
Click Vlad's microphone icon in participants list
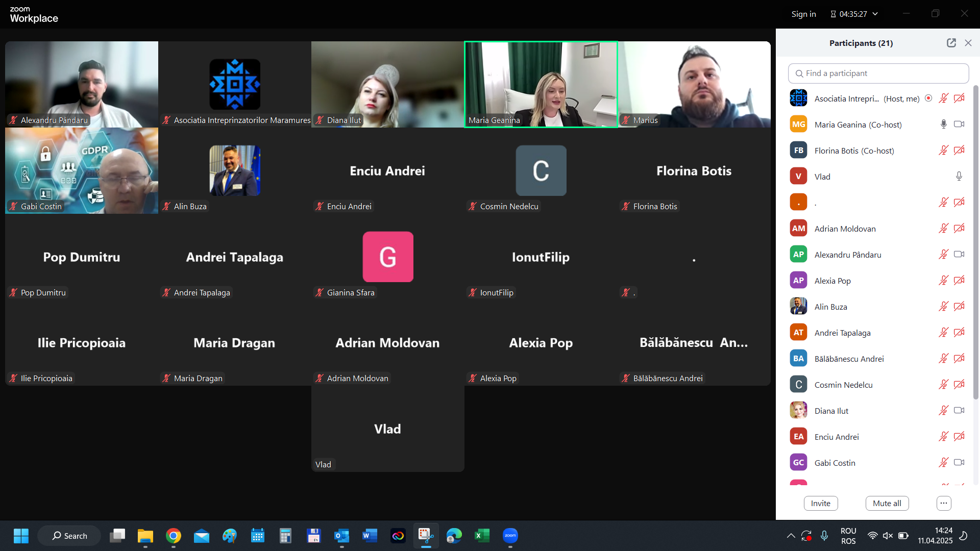pos(959,176)
